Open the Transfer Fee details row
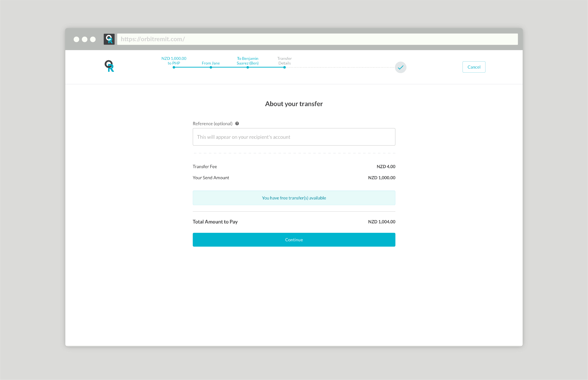The image size is (588, 380). pos(294,167)
